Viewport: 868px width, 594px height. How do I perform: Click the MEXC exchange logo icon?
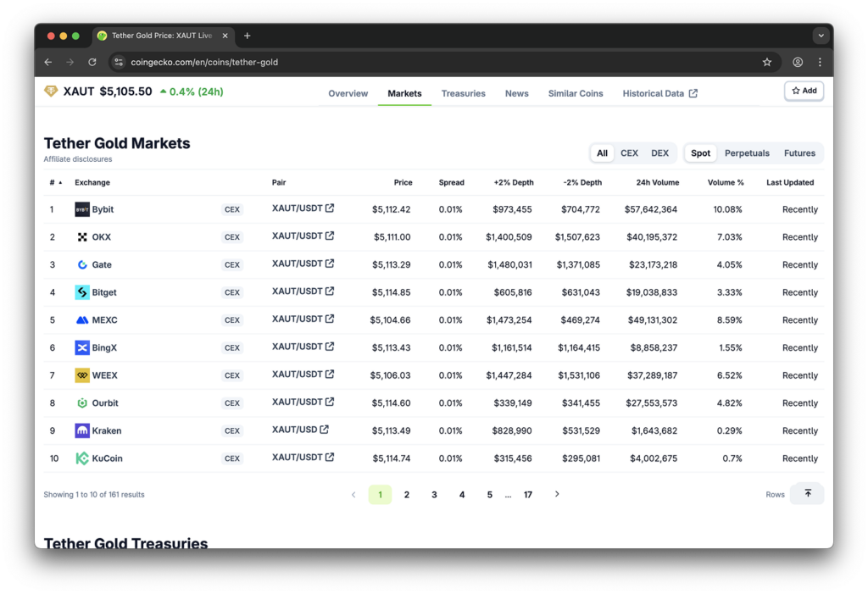(82, 320)
